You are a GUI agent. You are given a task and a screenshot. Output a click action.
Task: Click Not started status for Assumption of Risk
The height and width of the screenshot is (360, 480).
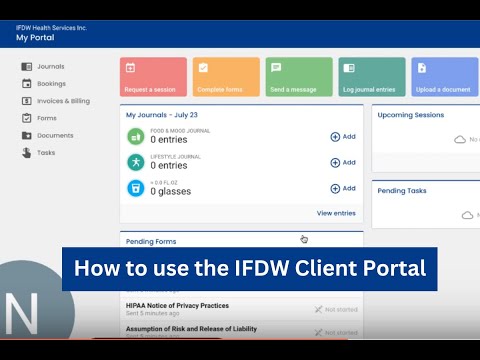[336, 333]
